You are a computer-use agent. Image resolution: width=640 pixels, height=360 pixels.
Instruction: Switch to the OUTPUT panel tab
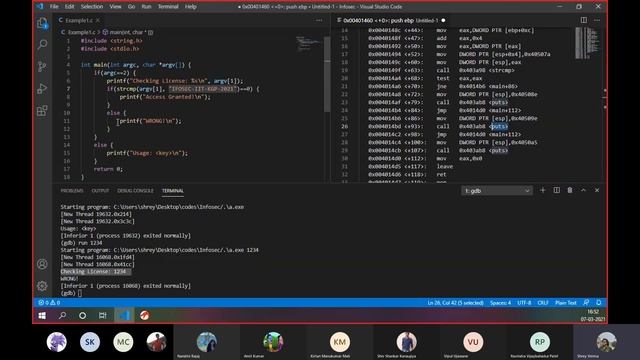point(100,191)
